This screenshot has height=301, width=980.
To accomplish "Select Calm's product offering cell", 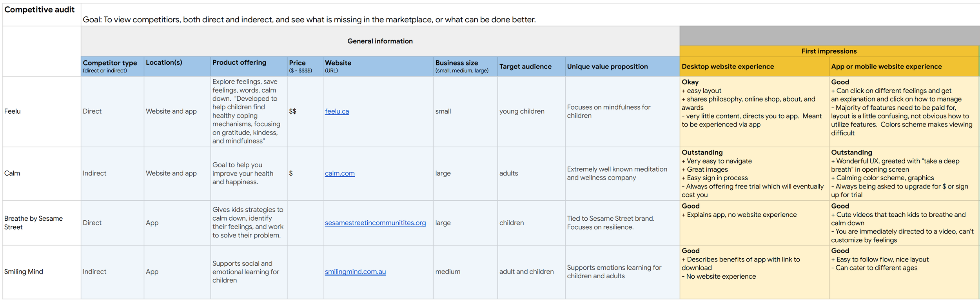I will pyautogui.click(x=249, y=174).
